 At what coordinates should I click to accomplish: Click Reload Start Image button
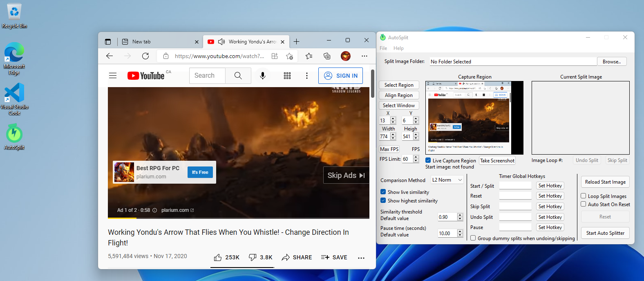tap(605, 182)
